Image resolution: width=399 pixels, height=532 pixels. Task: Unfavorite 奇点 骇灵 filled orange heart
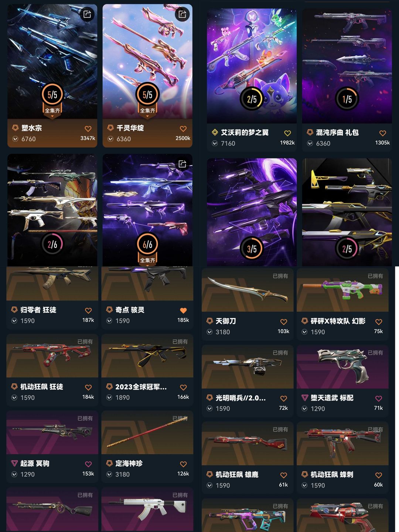tap(183, 310)
